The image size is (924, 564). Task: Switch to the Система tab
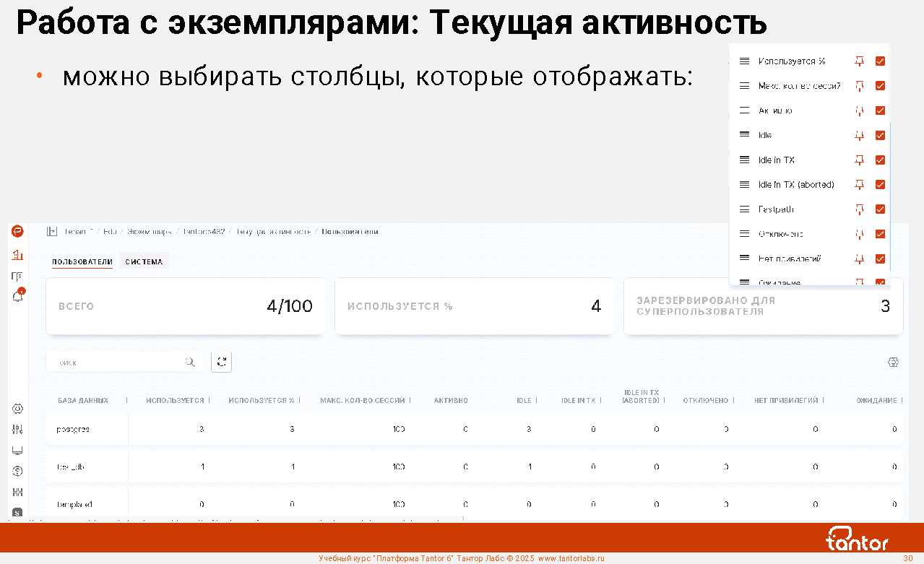[x=144, y=261]
